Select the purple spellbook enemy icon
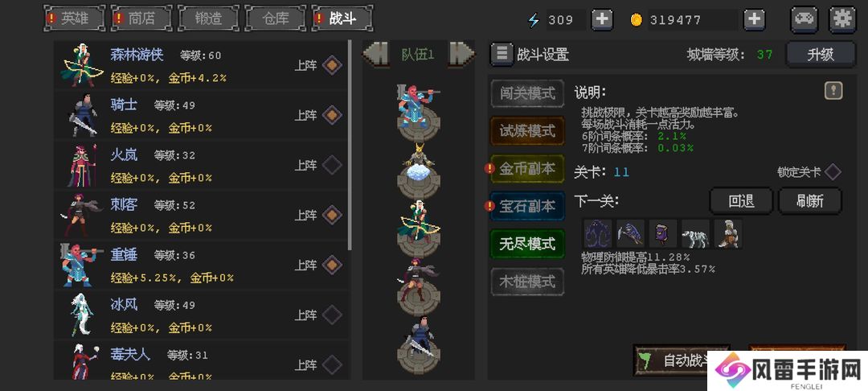This screenshot has width=868, height=391. [x=662, y=233]
